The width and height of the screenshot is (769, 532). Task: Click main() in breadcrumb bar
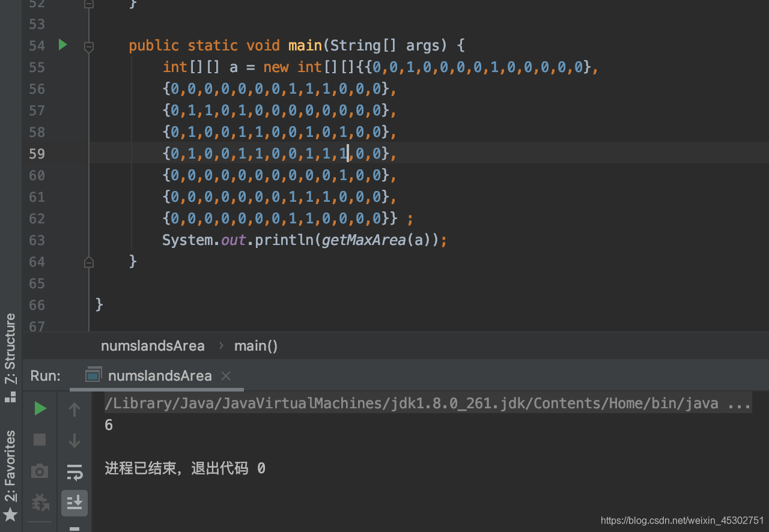pos(256,346)
